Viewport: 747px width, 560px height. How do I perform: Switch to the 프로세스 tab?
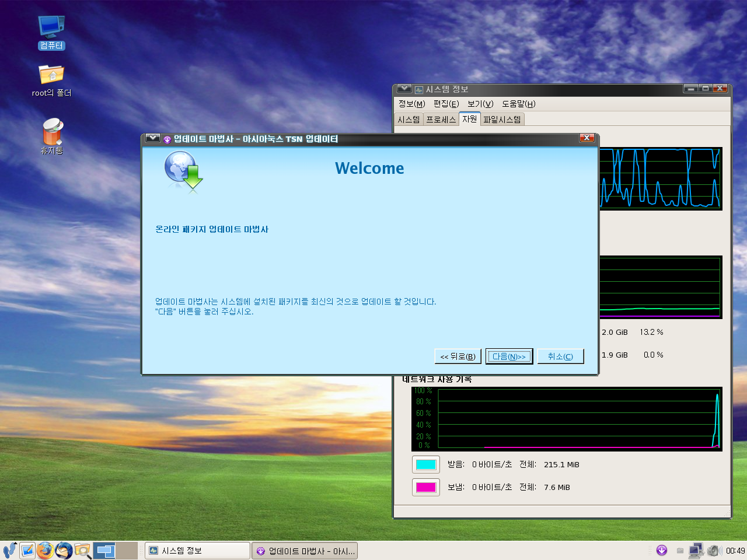[x=441, y=120]
